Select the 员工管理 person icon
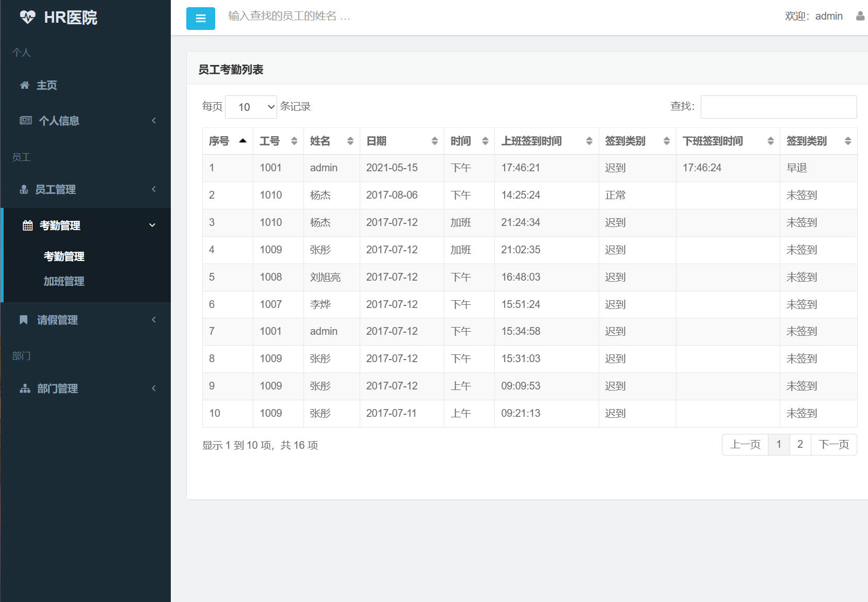Image resolution: width=868 pixels, height=602 pixels. coord(24,189)
